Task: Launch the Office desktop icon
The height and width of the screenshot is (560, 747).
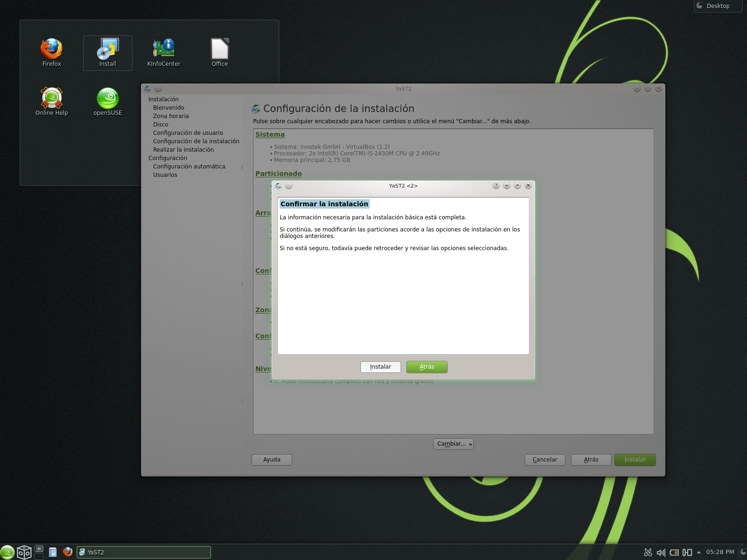Action: (x=219, y=49)
